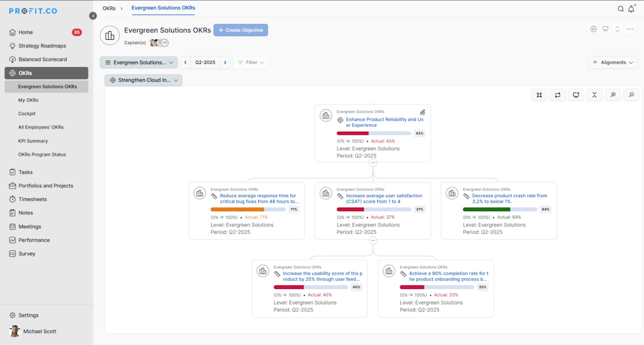The image size is (644, 345).
Task: Click the search magnifier icon in top bar
Action: point(621,9)
